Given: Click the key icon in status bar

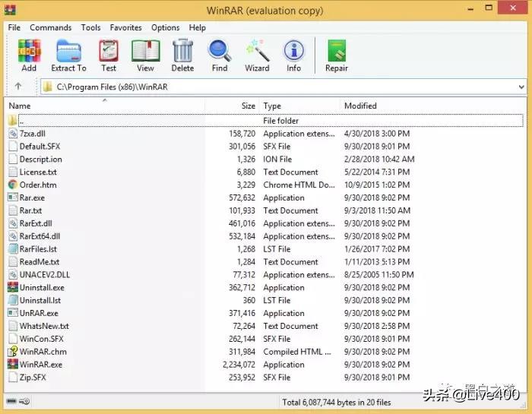Looking at the screenshot, I should (24, 401).
